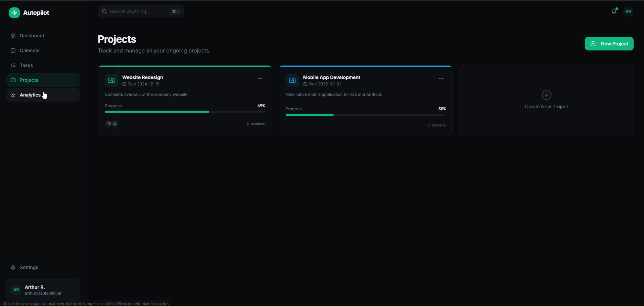Focus the Search anything field
Screen dimensions: 644x306
click(x=138, y=11)
